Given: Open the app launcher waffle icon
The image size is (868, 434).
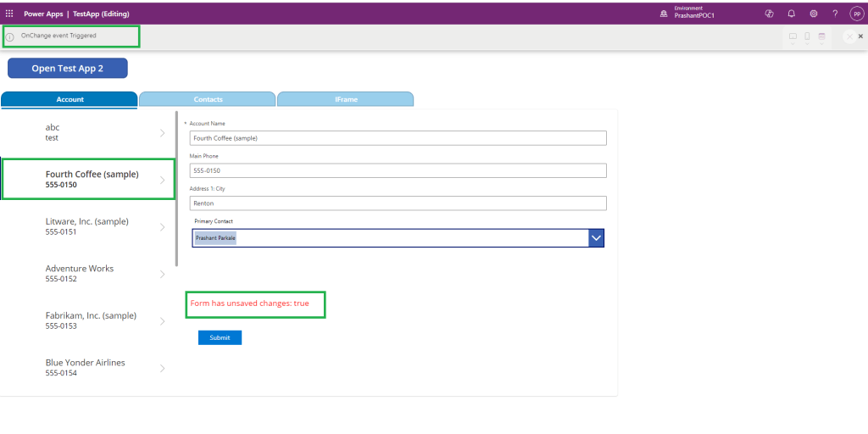Looking at the screenshot, I should [9, 14].
